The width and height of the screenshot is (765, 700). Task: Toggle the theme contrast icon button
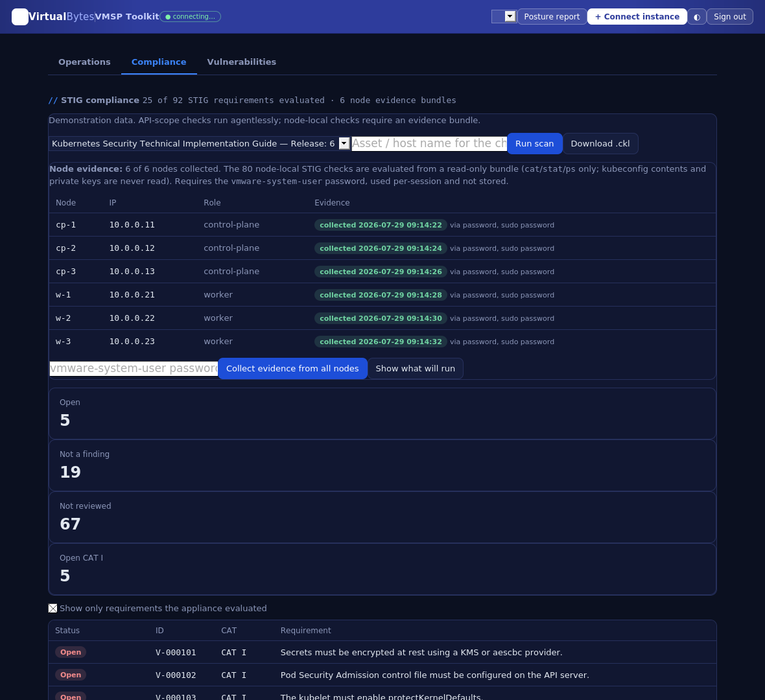point(697,17)
